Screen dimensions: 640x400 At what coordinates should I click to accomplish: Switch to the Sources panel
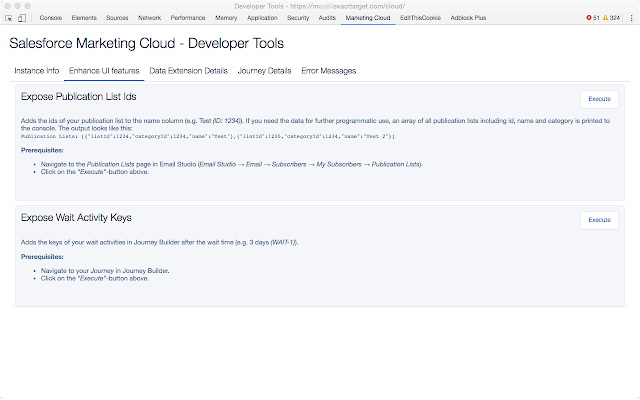(117, 18)
